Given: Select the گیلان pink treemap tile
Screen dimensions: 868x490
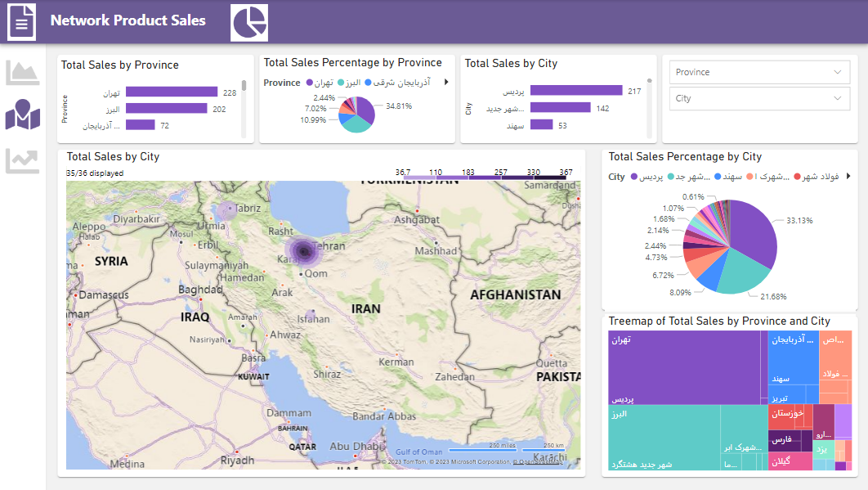Looking at the screenshot, I should pos(790,461).
